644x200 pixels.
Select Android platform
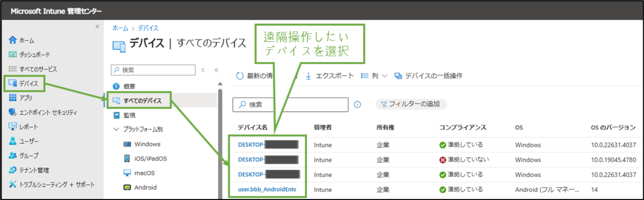[146, 188]
